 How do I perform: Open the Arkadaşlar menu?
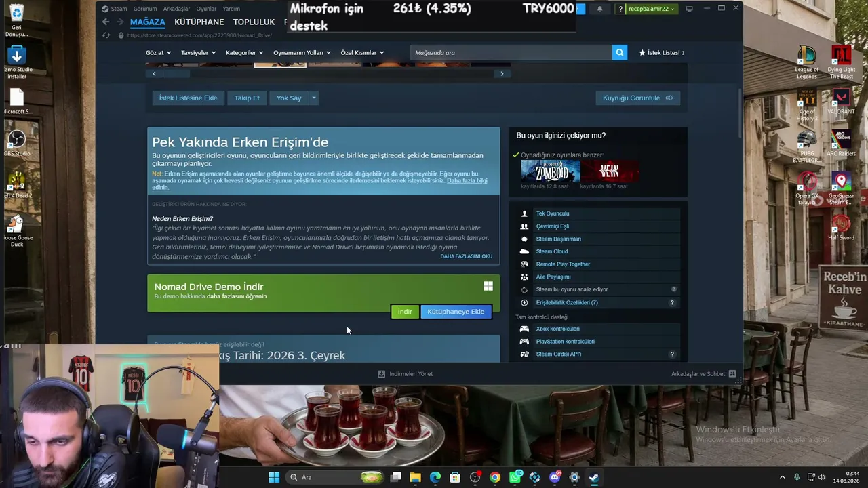(176, 9)
